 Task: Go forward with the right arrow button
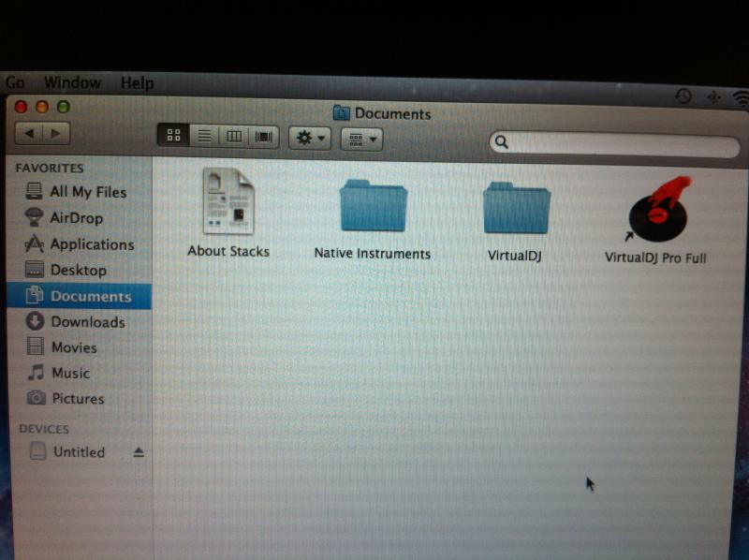[x=56, y=133]
